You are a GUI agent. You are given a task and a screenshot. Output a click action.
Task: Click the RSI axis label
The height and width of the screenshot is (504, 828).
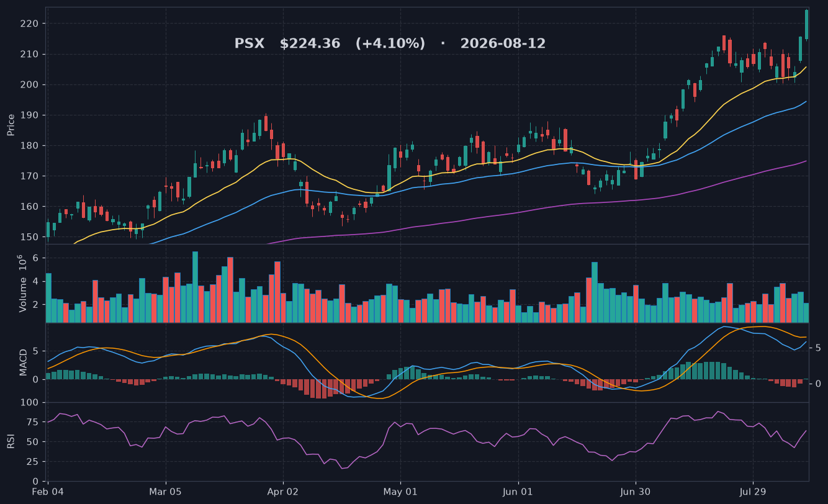[11, 442]
